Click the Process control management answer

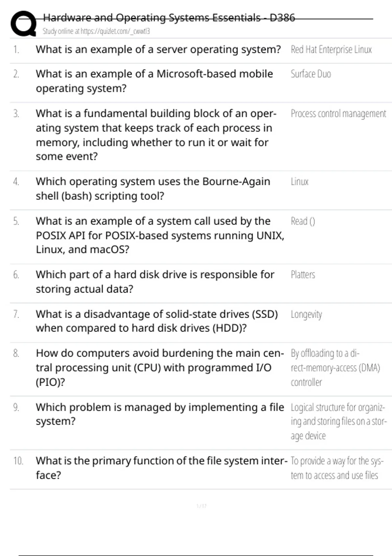[338, 114]
